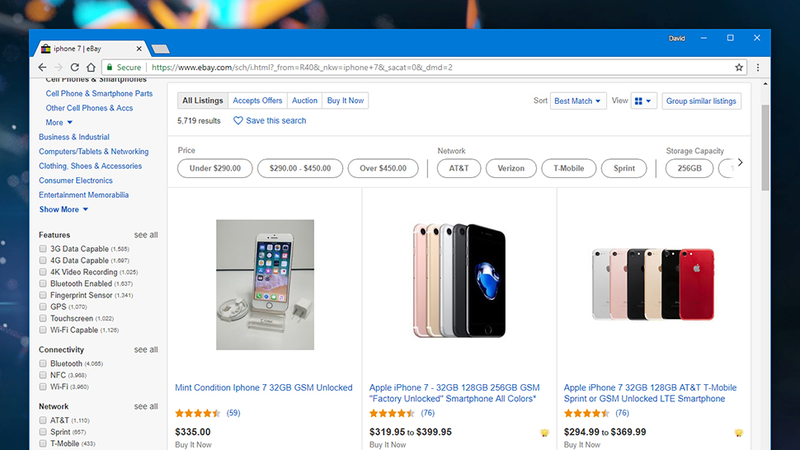Screen dimensions: 800x450
Task: Open the View layout grid dropdown
Action: (643, 101)
